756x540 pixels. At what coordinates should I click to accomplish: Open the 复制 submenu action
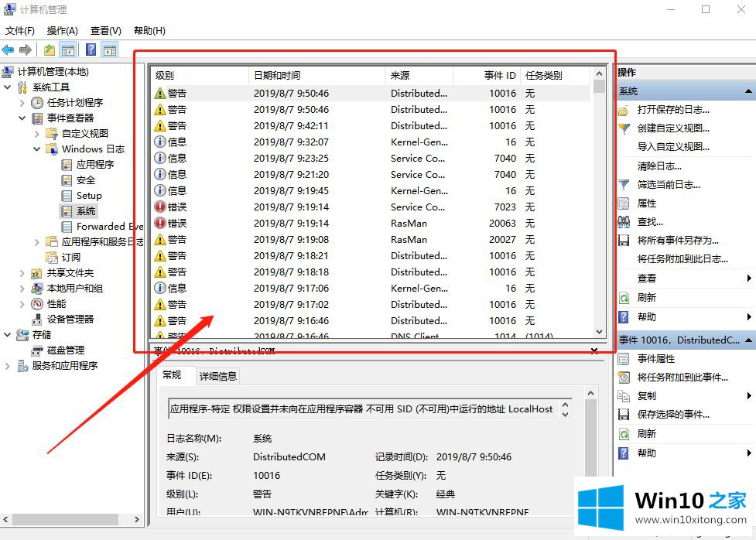point(647,396)
